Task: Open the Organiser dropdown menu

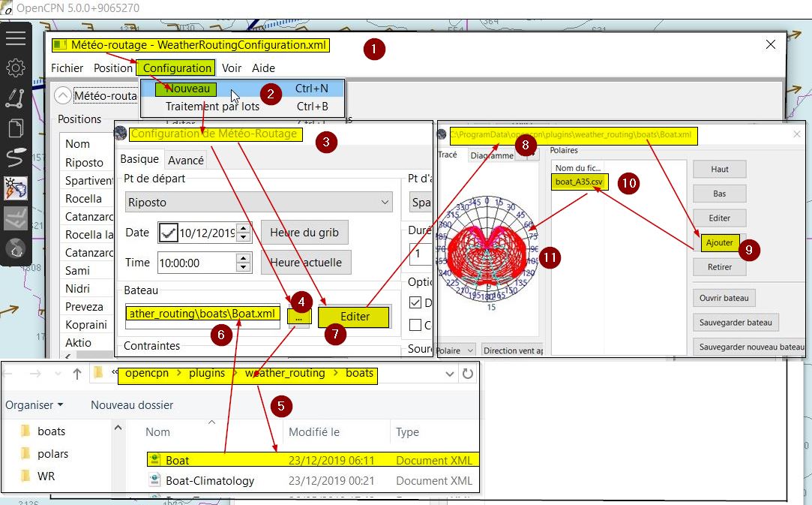Action: [34, 405]
